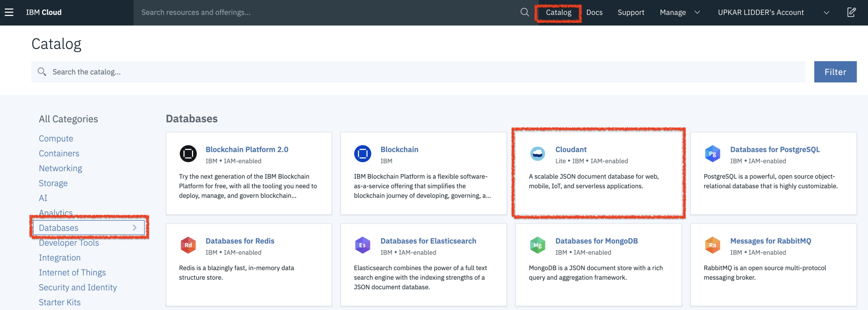Click the Blockchain Platform 2.0 icon
This screenshot has width=868, height=310.
pos(188,153)
